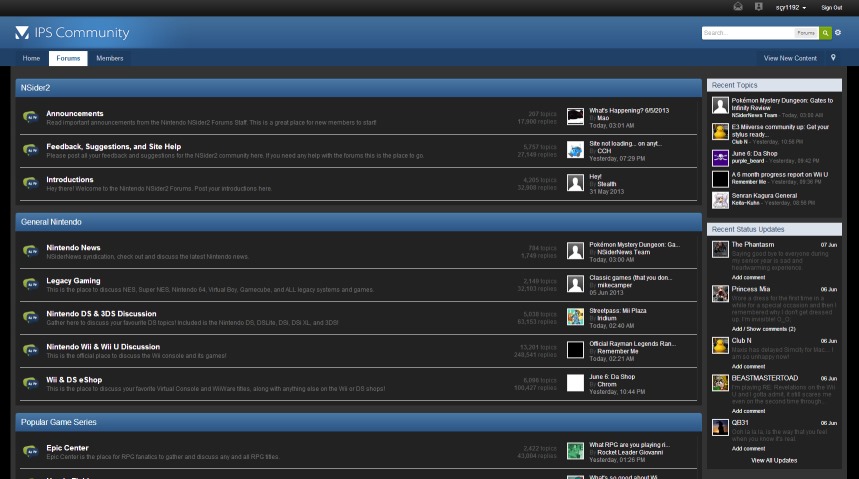Click the Announcements forum status icon
This screenshot has height=479, width=859.
[x=31, y=117]
